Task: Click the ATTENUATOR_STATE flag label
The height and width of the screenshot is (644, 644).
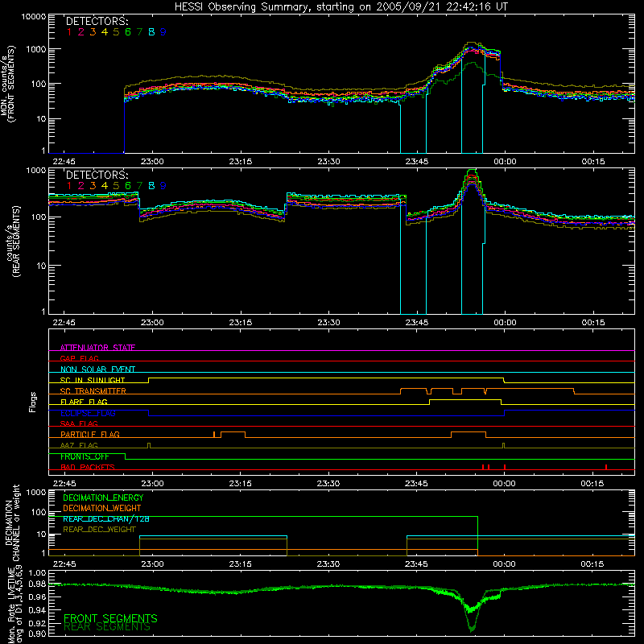Action: click(x=97, y=348)
